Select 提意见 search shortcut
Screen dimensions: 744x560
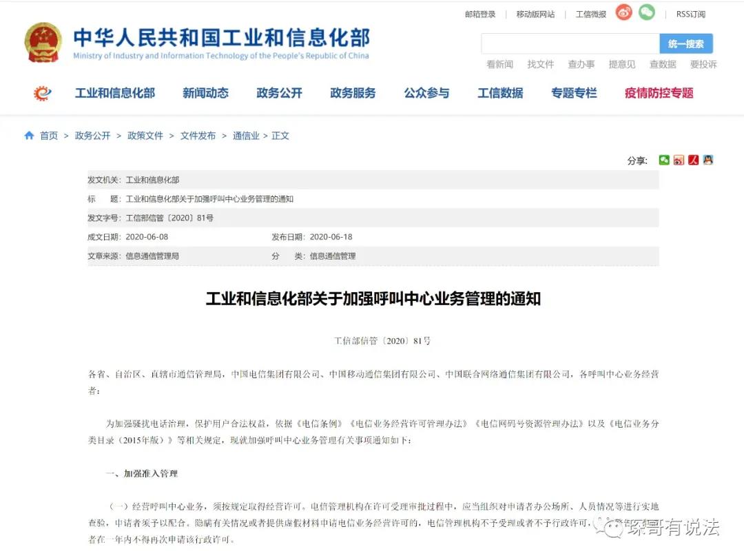622,64
